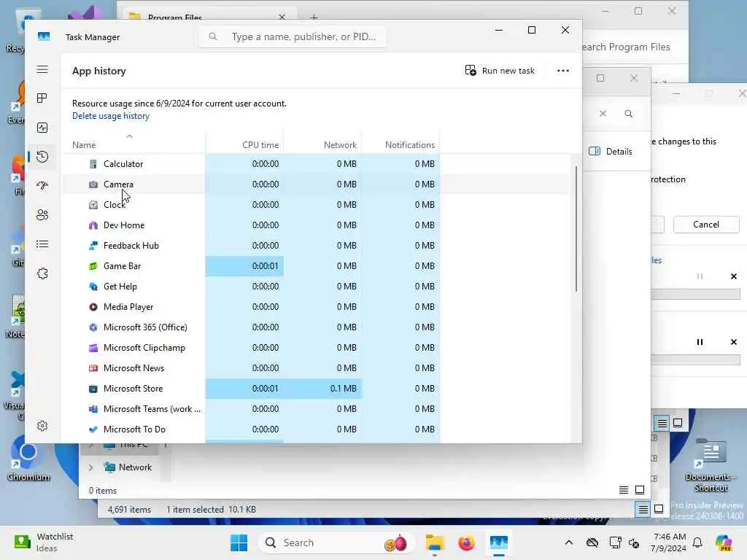
Task: Click the App history vertical scrollbar
Action: [576, 228]
